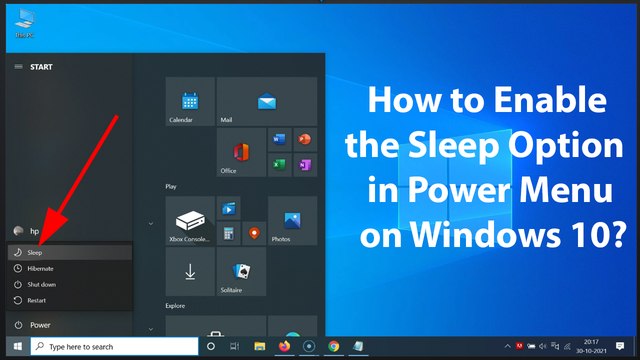Screen dimensions: 640x360
Task: Collapse the START hamburger menu
Action: coord(18,67)
